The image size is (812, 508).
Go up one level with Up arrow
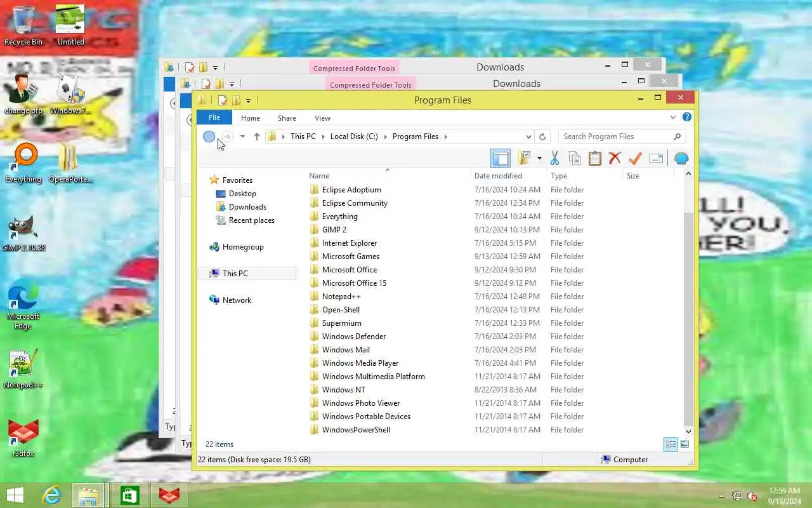tap(257, 137)
